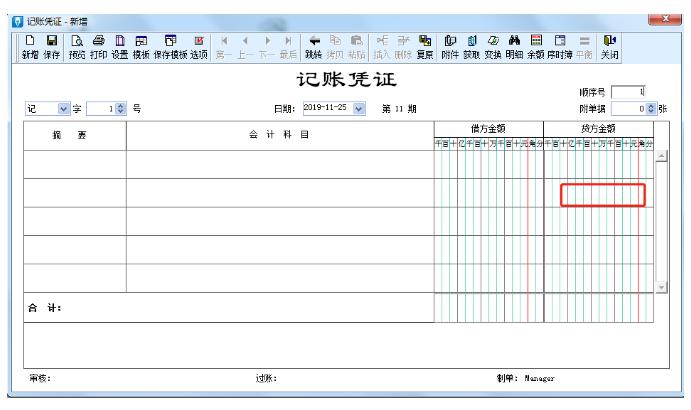Click the first row 摘要 summary cell
This screenshot has width=691, height=410.
tap(75, 164)
